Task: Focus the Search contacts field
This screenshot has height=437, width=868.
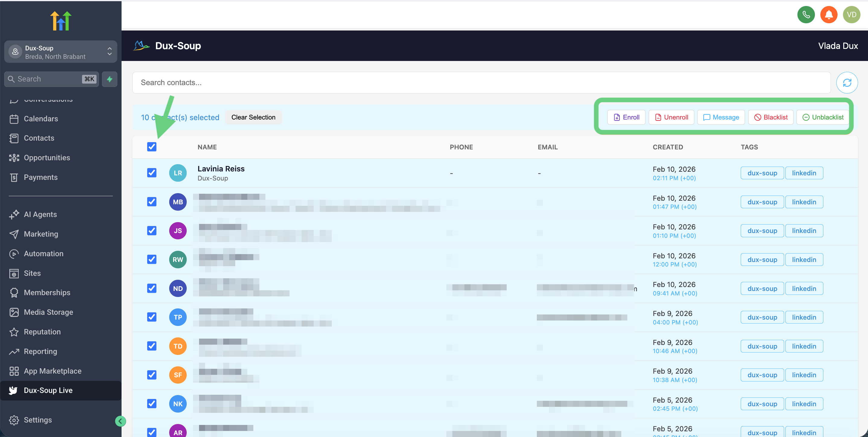Action: [x=481, y=83]
